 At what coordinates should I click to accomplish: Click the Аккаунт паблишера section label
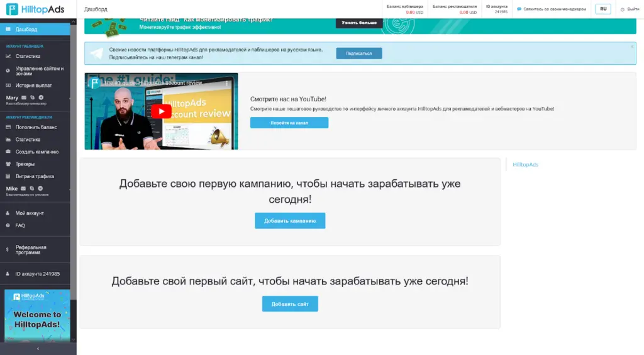pos(25,47)
